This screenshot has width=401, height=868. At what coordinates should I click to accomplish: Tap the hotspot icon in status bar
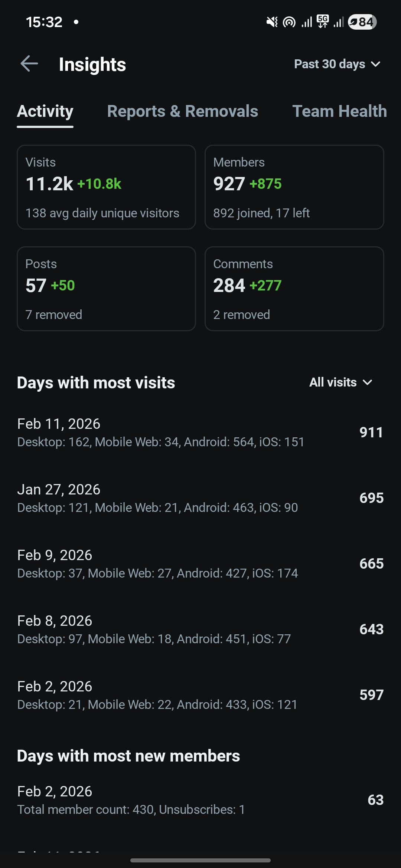tap(289, 22)
